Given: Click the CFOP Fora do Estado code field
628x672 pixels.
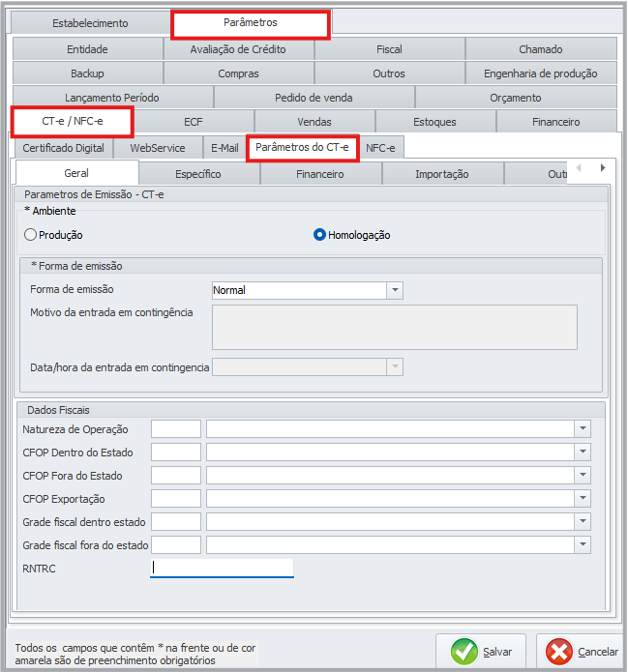Looking at the screenshot, I should 176,475.
